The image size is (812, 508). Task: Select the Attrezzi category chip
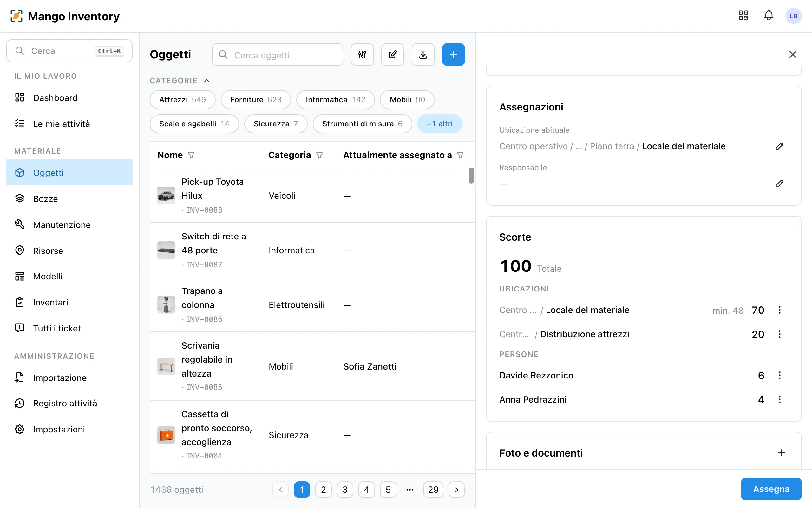[x=182, y=100]
